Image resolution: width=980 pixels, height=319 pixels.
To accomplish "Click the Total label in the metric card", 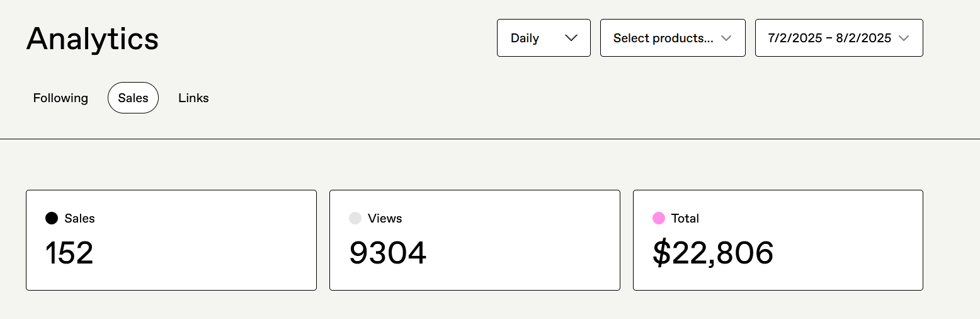I will [685, 218].
